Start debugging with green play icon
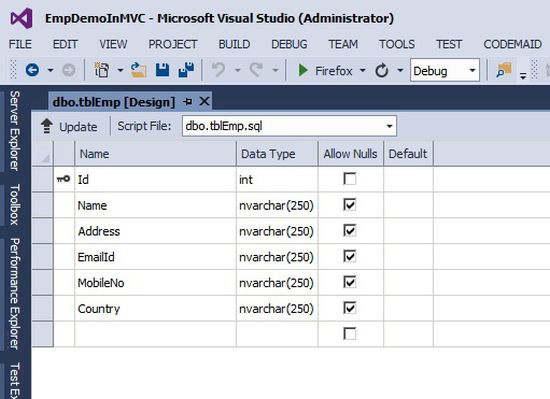The width and height of the screenshot is (550, 399). point(303,70)
